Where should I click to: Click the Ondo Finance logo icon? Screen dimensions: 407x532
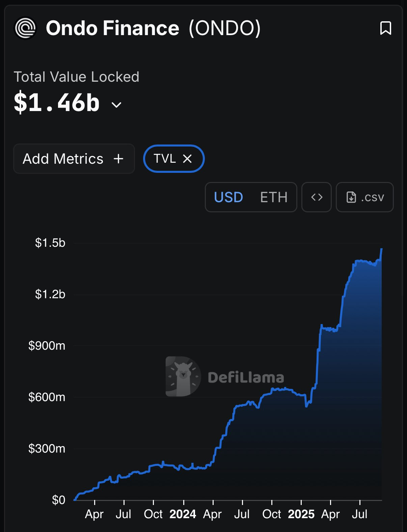[25, 28]
